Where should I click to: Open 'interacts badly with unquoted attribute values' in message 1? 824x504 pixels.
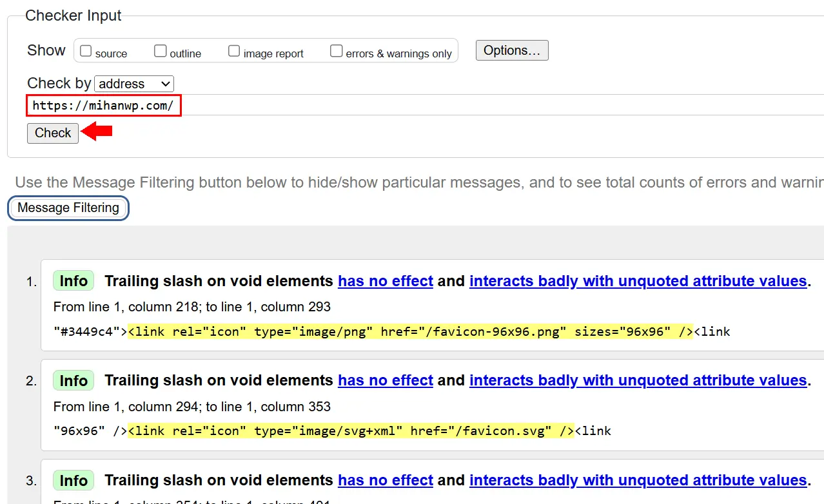638,281
